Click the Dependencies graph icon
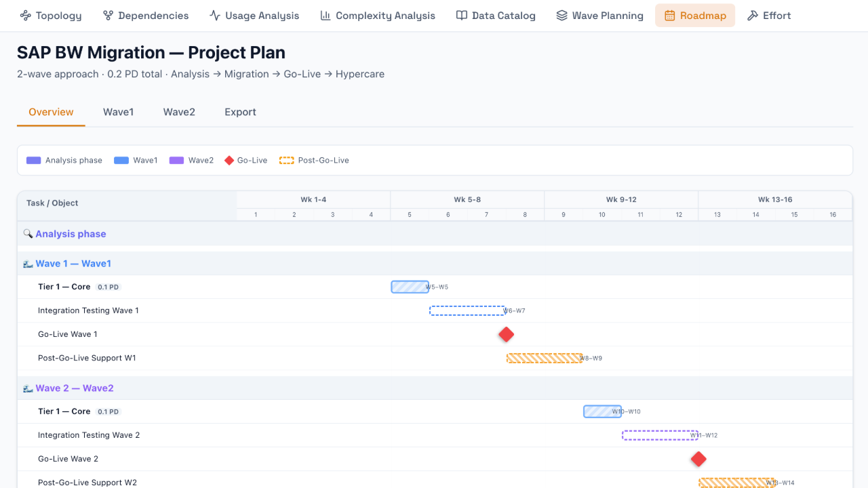 point(108,16)
